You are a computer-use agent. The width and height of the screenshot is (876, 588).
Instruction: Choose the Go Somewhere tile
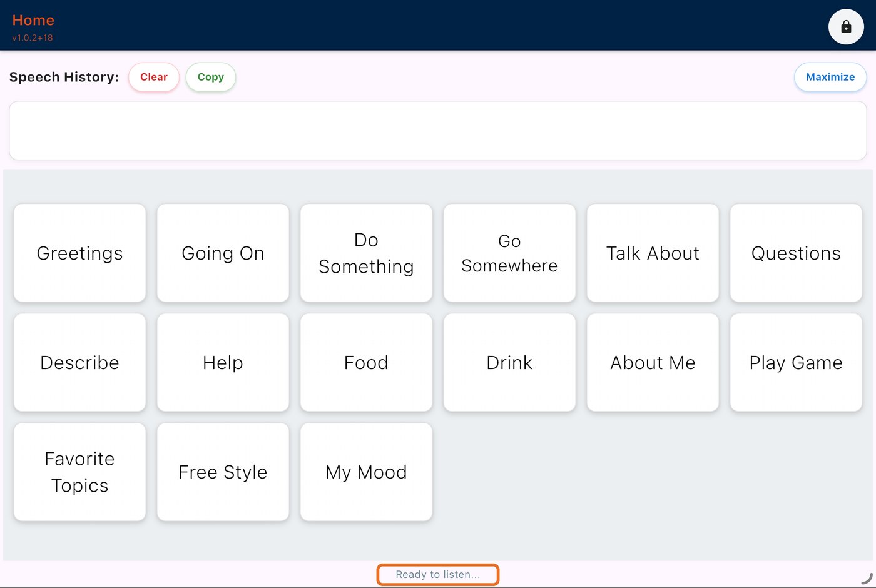pyautogui.click(x=510, y=253)
